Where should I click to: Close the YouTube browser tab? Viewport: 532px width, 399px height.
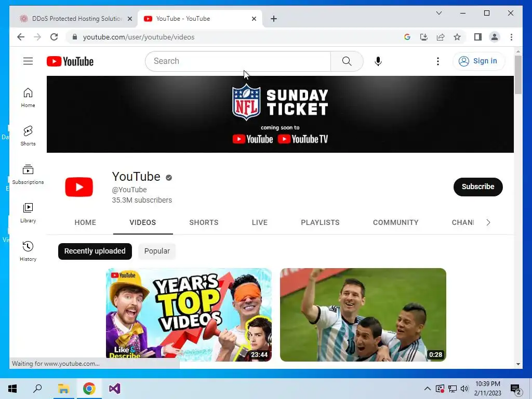click(254, 19)
